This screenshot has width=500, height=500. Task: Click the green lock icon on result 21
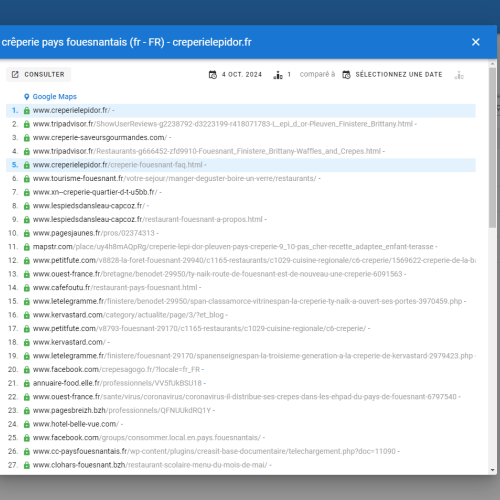(x=27, y=384)
